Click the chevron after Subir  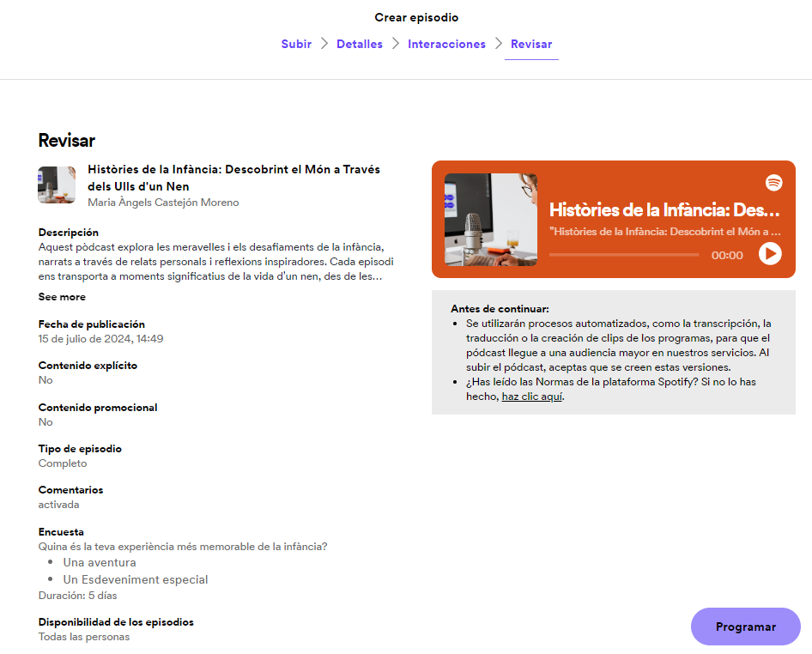click(324, 44)
